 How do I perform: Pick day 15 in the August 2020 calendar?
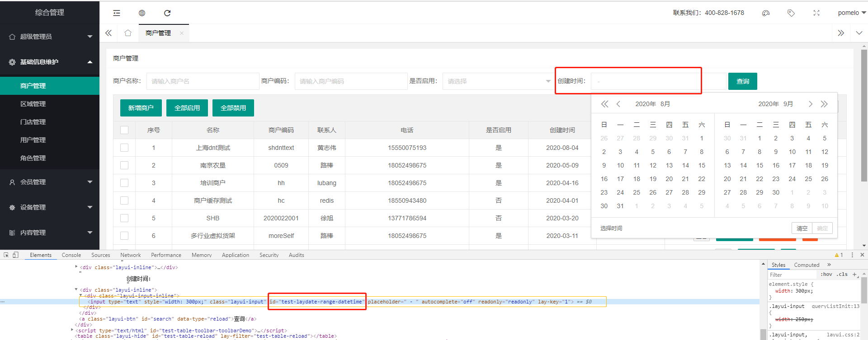pos(702,165)
